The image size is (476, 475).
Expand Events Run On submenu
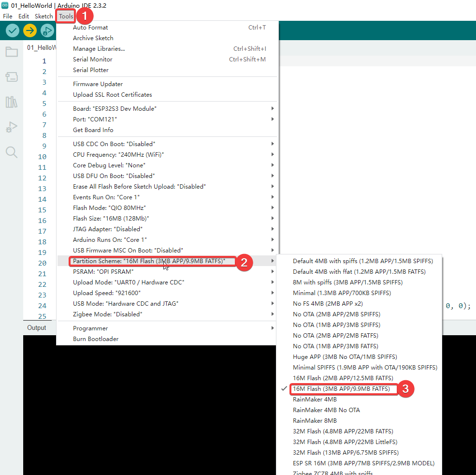[167, 197]
